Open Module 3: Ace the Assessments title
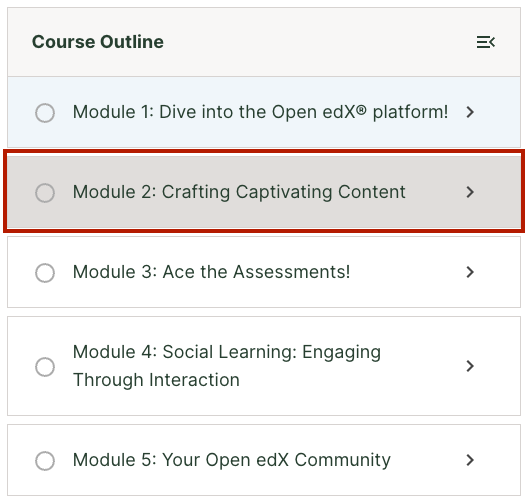Image resolution: width=526 pixels, height=502 pixels. (211, 272)
